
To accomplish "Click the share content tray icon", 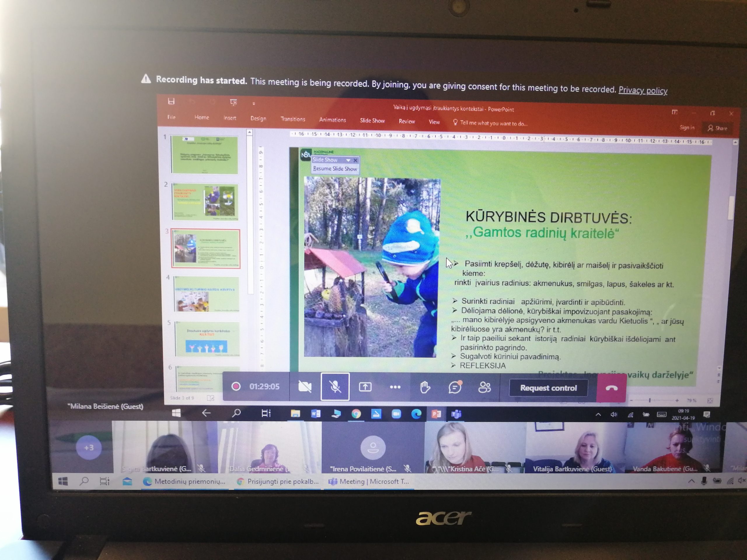I will pos(365,387).
